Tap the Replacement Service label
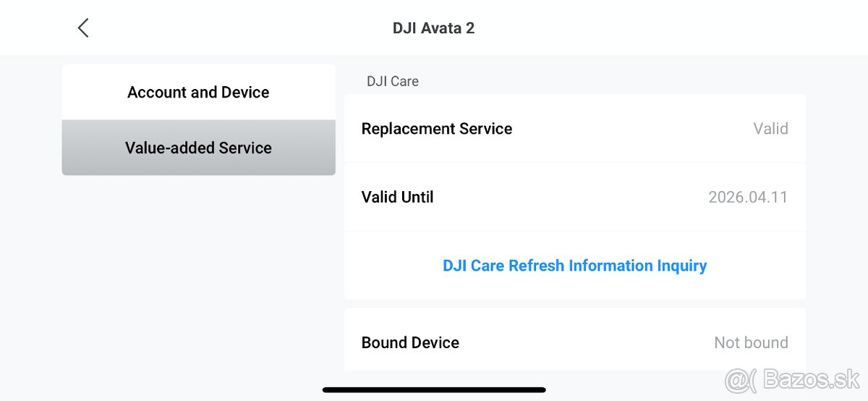The width and height of the screenshot is (868, 401). 437,129
